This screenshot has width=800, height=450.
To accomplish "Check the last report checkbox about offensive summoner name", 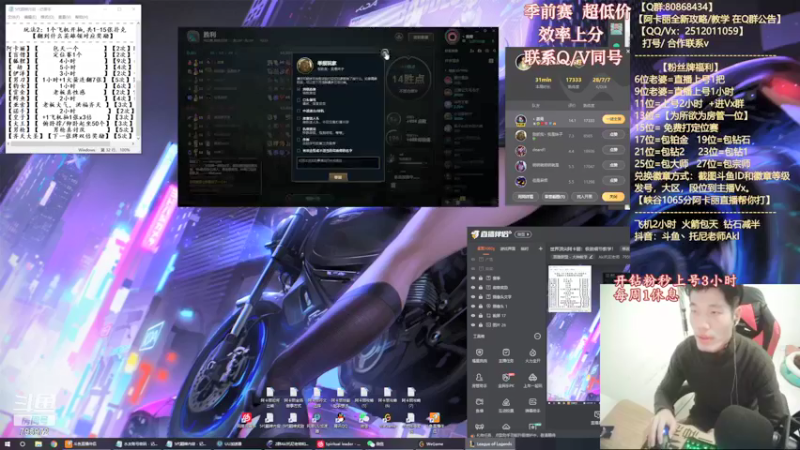I will 298,151.
